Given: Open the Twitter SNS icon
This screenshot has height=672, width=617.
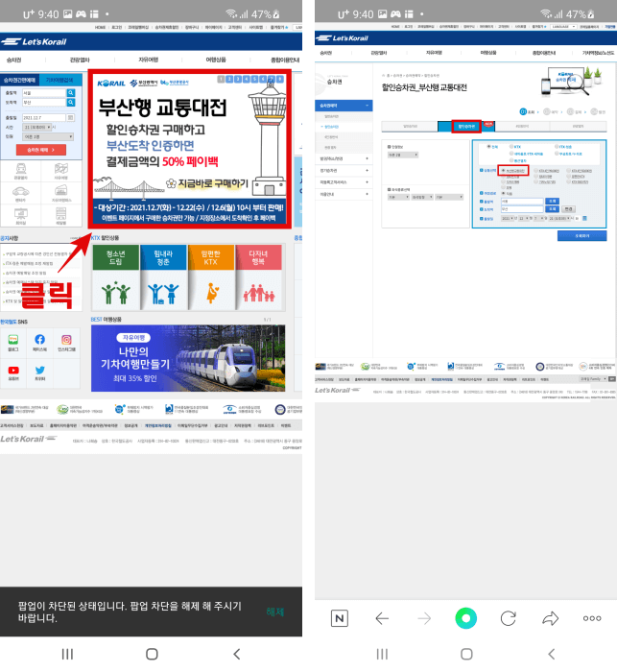Looking at the screenshot, I should point(40,370).
